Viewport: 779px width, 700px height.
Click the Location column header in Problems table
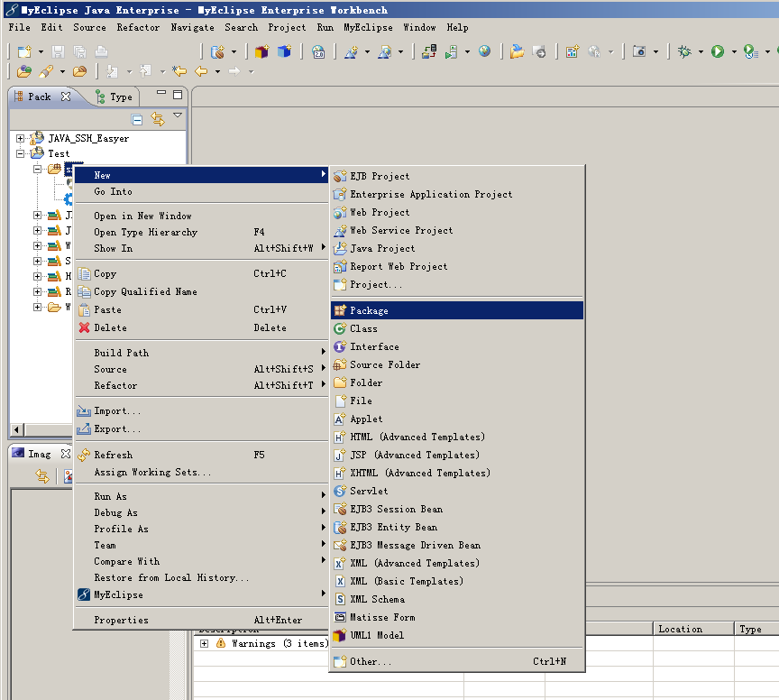tap(680, 630)
